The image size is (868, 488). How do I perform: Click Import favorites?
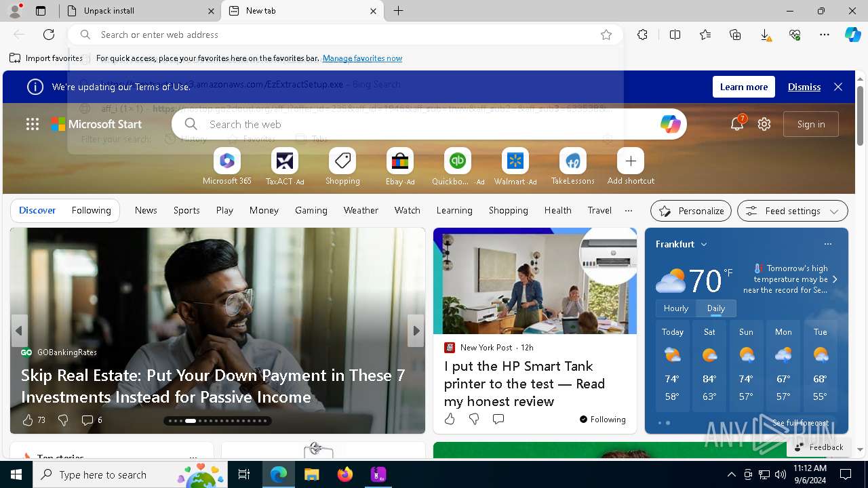[x=46, y=58]
